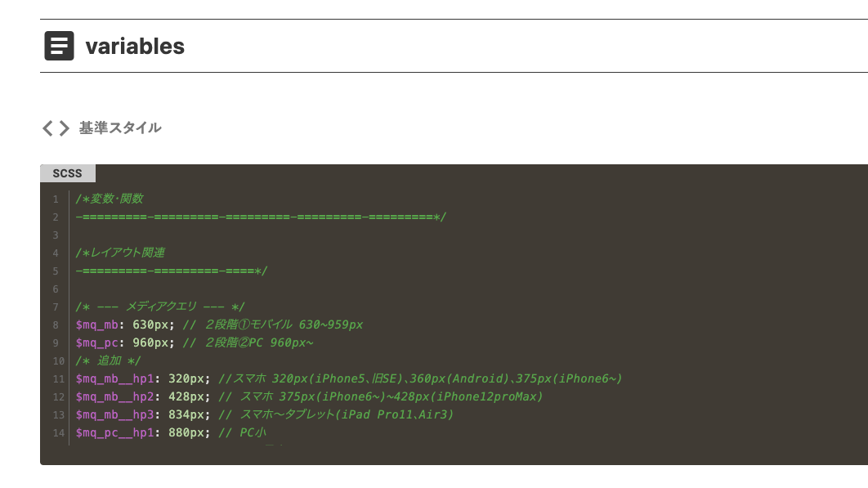868x488 pixels.
Task: Click the メディアクエリ comment line
Action: 160,307
